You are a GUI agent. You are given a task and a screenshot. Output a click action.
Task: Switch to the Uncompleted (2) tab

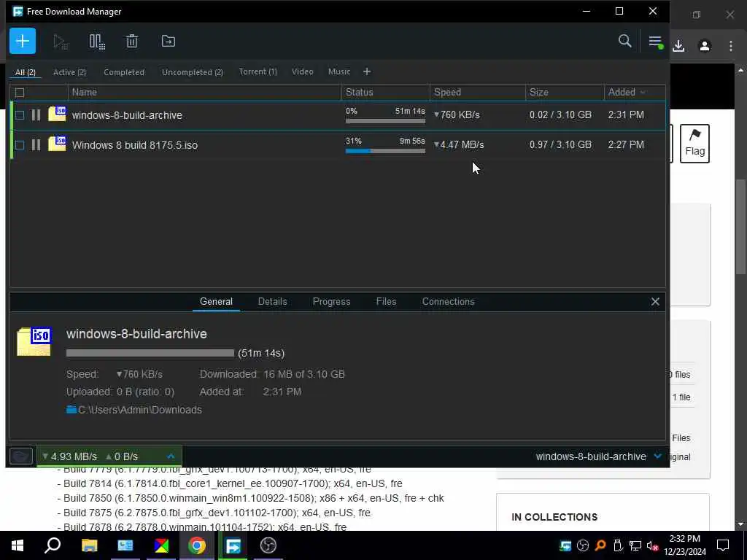(x=193, y=72)
